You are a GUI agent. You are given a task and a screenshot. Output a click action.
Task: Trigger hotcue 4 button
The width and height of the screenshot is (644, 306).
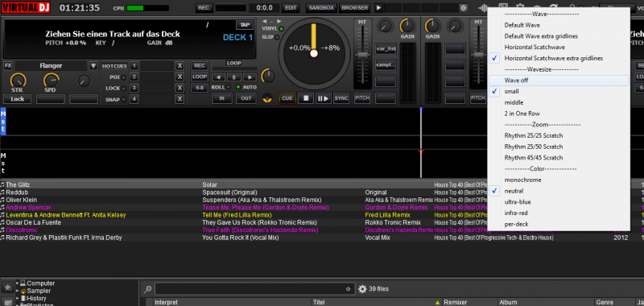134,99
